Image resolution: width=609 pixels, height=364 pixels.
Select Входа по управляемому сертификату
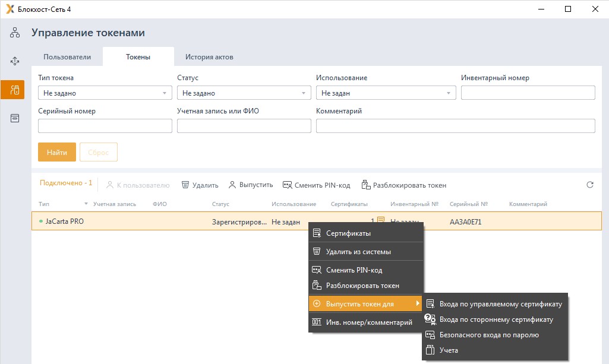[500, 304]
